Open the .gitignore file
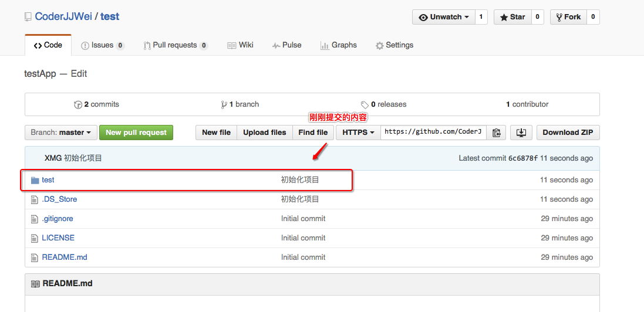Viewport: 644px width, 312px height. click(x=58, y=218)
